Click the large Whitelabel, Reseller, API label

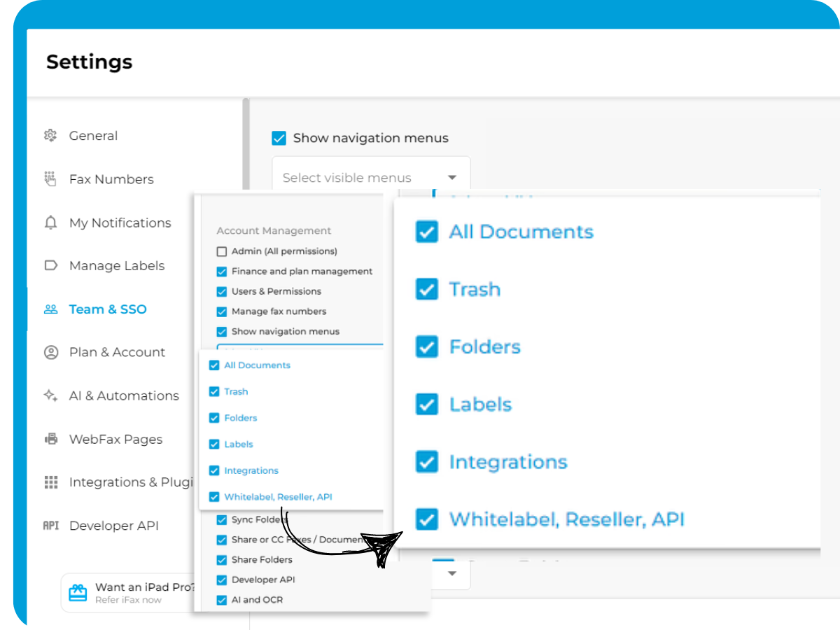point(566,519)
